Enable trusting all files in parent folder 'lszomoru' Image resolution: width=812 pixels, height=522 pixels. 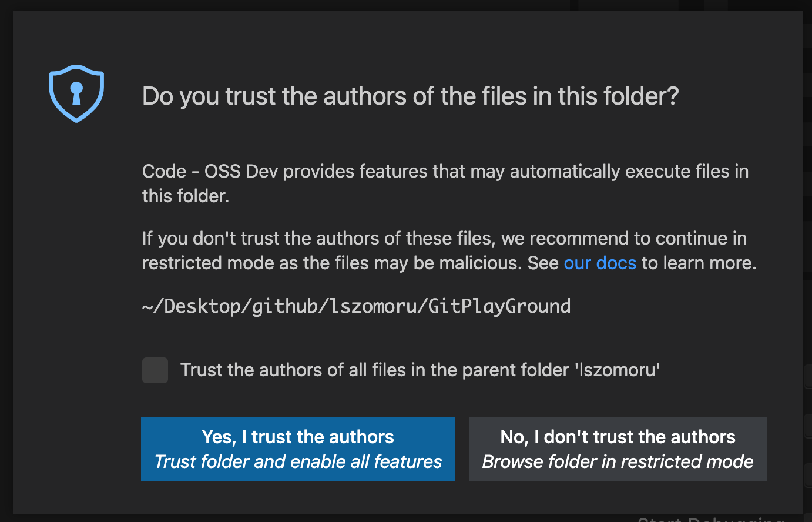(x=155, y=370)
